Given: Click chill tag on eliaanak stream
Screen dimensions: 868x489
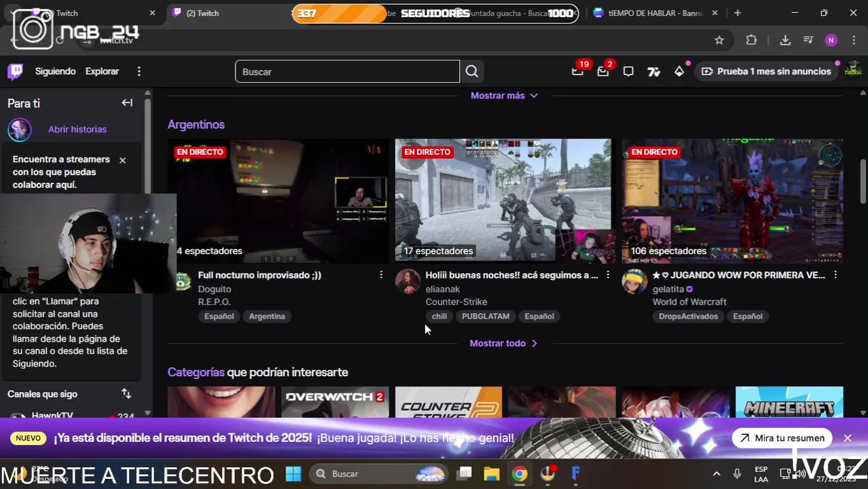Looking at the screenshot, I should click(439, 316).
